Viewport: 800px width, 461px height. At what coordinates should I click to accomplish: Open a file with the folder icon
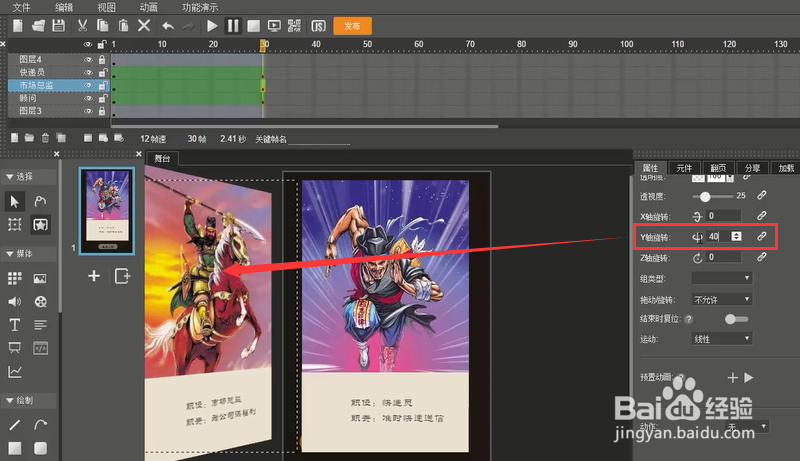coord(38,25)
